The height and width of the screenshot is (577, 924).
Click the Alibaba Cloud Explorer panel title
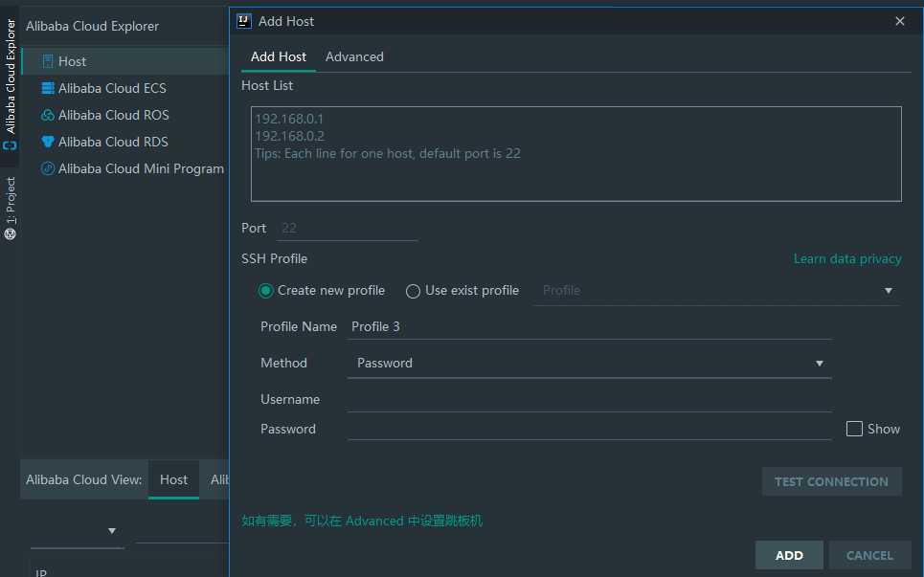93,27
